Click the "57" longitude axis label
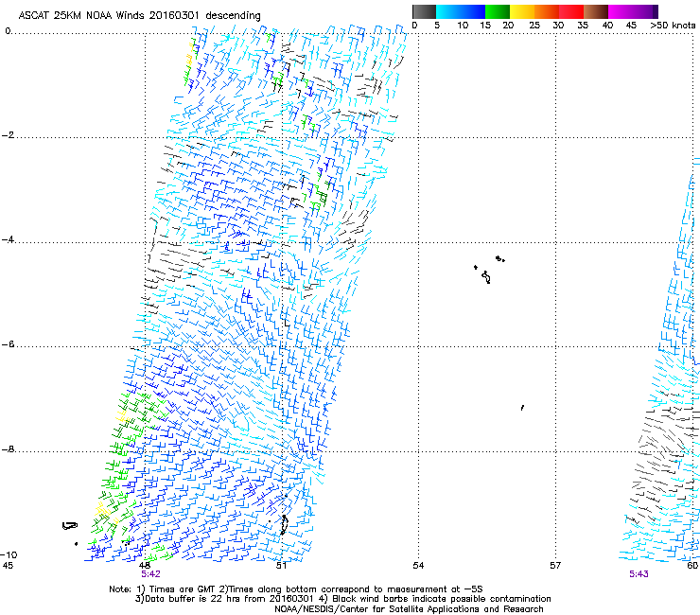 coord(555,566)
